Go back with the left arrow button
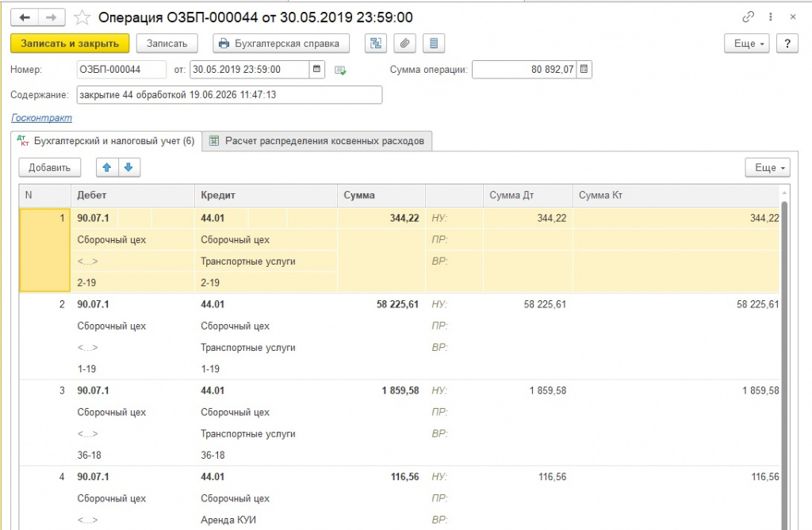The image size is (812, 530). [25, 17]
